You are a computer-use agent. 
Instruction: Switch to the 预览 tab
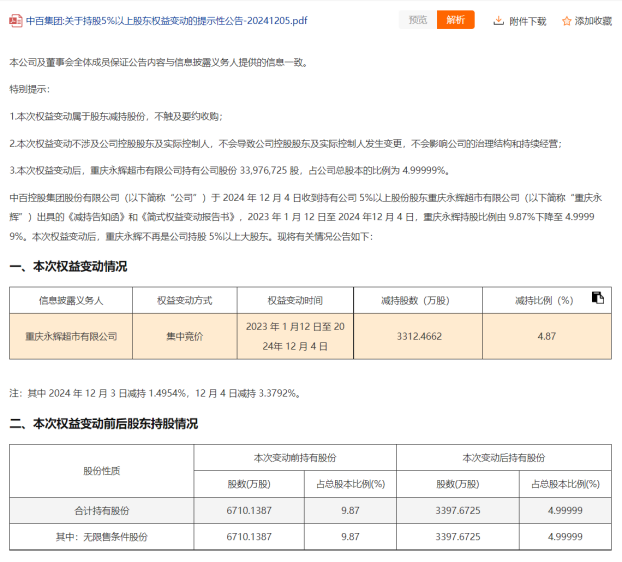click(x=417, y=20)
